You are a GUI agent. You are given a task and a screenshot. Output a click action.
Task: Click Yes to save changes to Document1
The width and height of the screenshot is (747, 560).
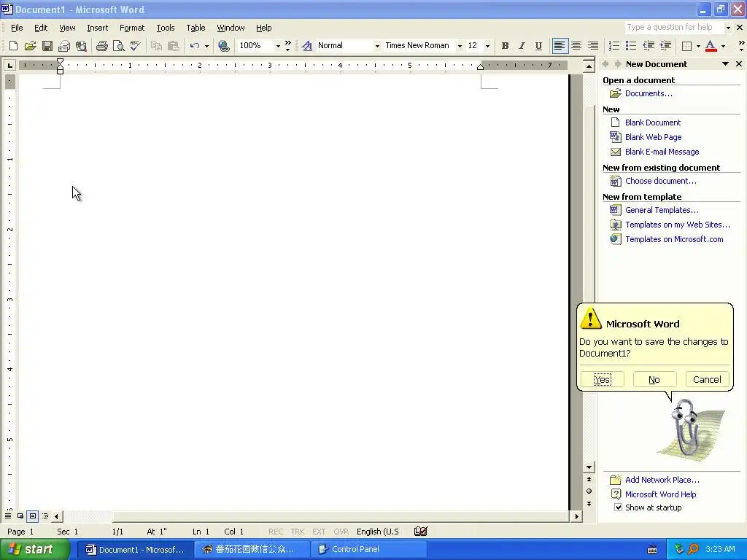pyautogui.click(x=602, y=379)
